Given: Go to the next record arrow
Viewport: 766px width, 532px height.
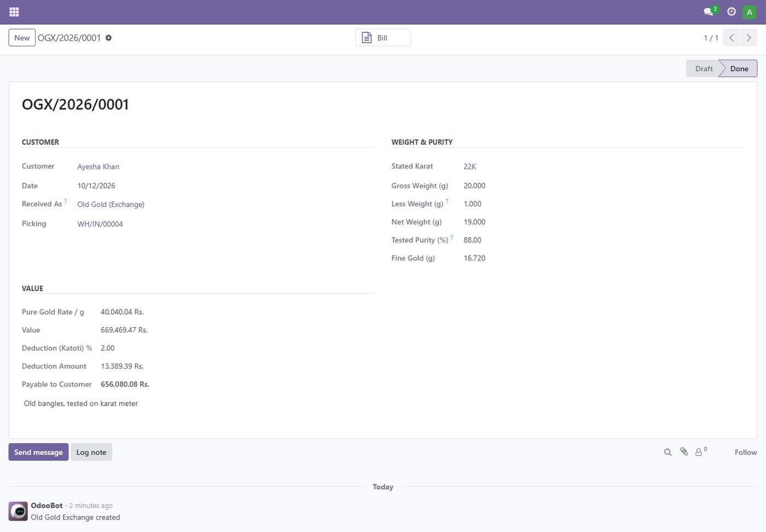Looking at the screenshot, I should (749, 38).
